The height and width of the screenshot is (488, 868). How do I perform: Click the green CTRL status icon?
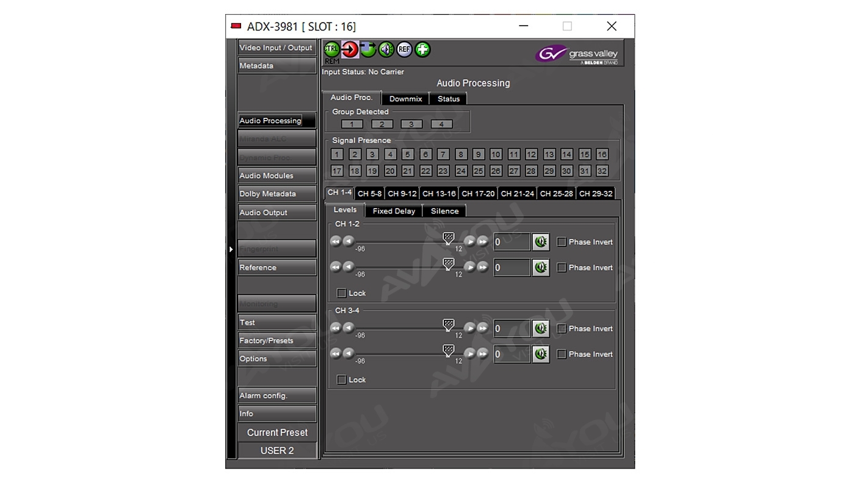331,49
